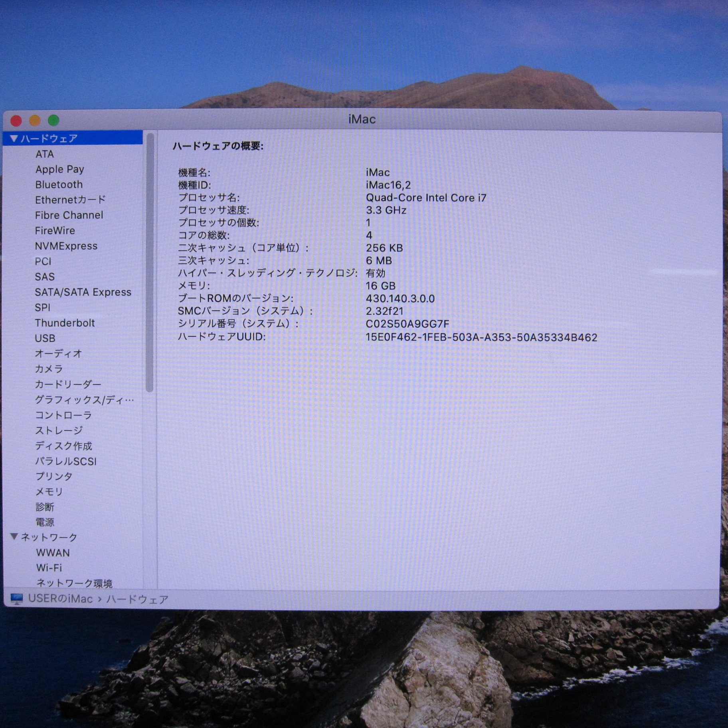Click the iMac window title
The height and width of the screenshot is (728, 728).
362,119
